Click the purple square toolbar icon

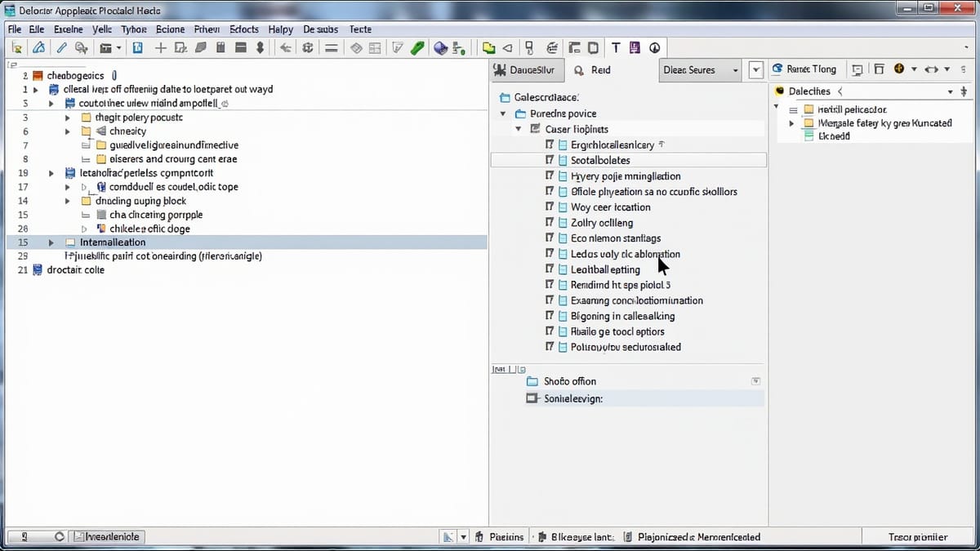635,48
